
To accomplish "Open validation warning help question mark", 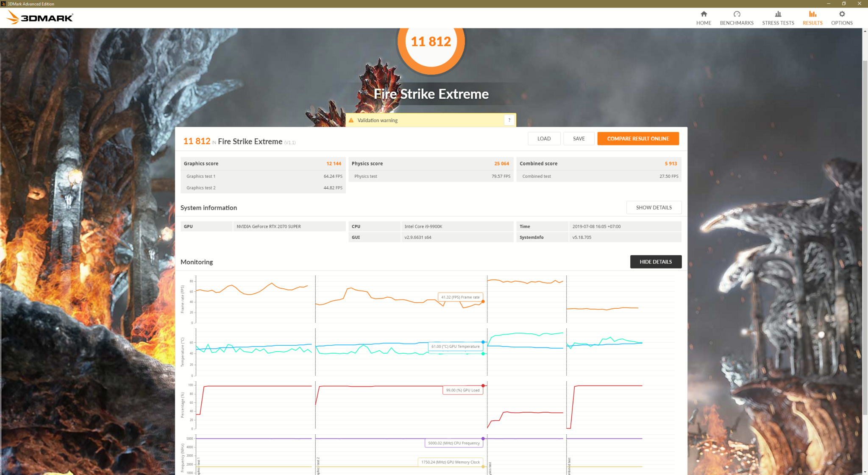I will point(509,120).
